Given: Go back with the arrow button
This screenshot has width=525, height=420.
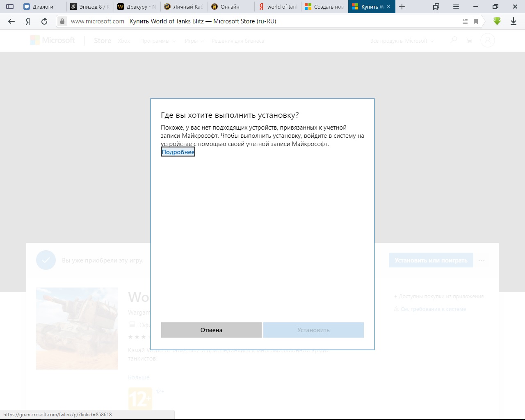Looking at the screenshot, I should click(11, 21).
